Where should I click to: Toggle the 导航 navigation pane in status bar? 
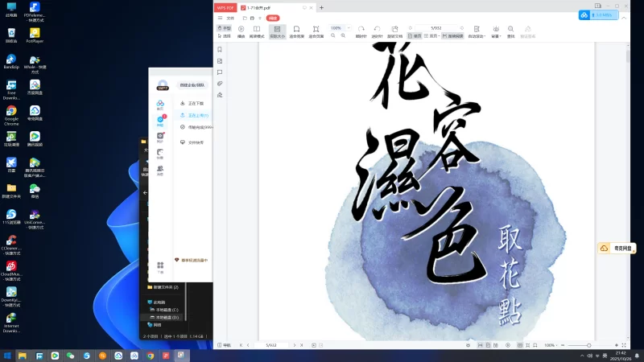(x=225, y=345)
